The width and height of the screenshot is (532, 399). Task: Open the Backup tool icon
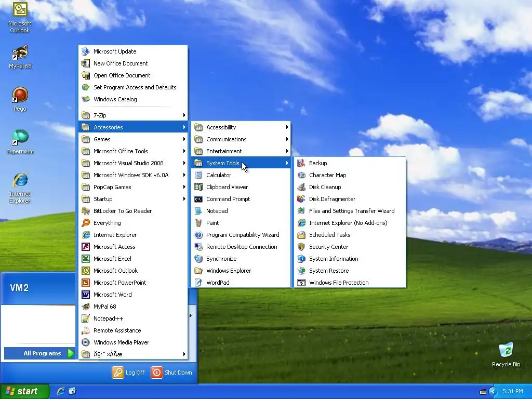pos(301,163)
